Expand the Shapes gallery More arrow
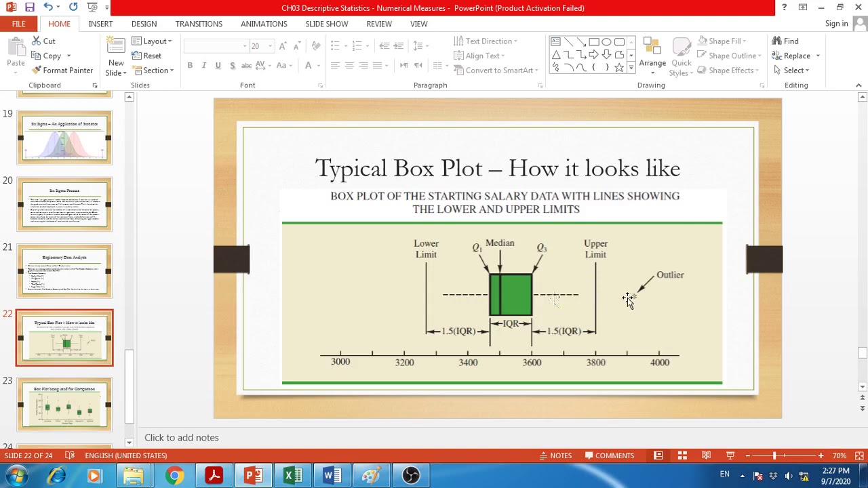 631,68
